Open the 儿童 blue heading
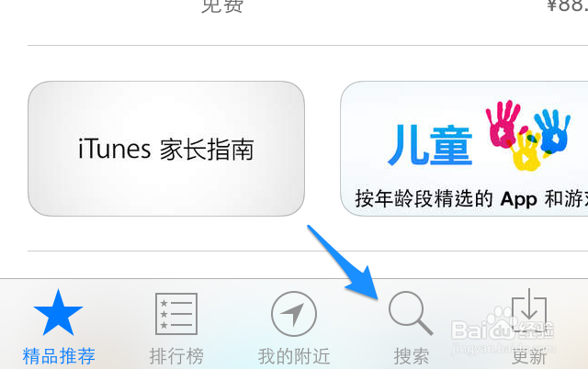The height and width of the screenshot is (369, 588). [x=430, y=145]
